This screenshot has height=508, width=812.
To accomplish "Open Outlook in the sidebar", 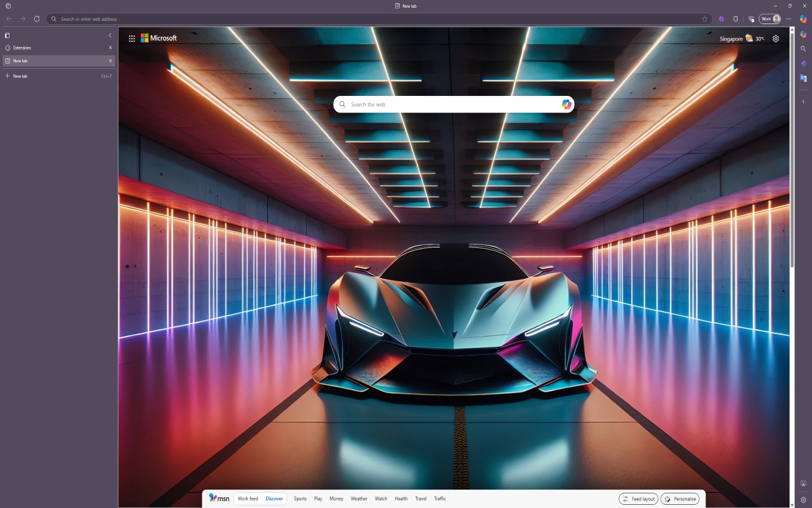I will 803,78.
